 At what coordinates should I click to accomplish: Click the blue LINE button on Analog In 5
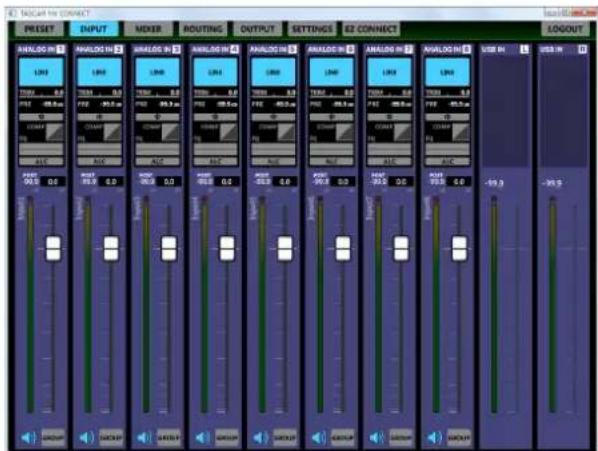273,72
